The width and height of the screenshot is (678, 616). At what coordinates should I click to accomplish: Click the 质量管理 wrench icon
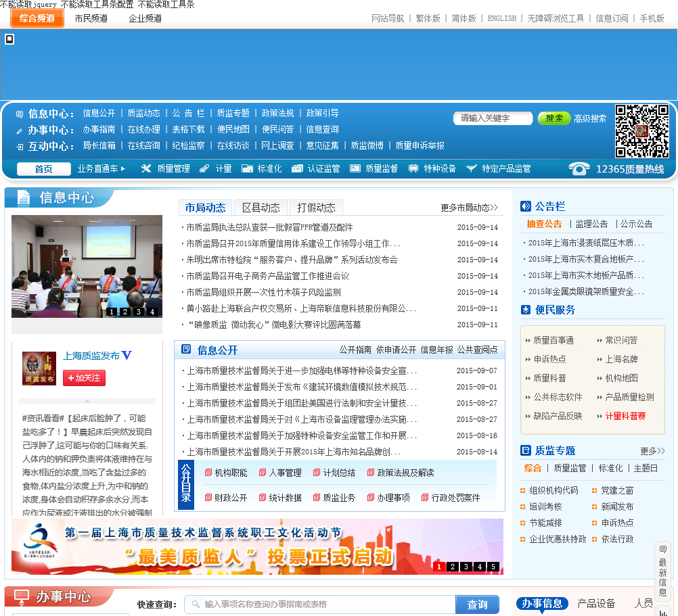tap(146, 168)
